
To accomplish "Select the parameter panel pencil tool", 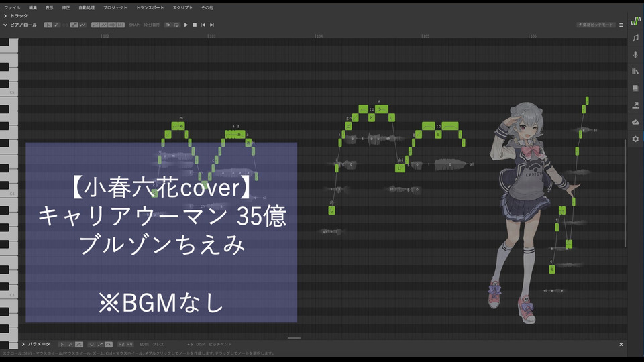I will coord(70,345).
